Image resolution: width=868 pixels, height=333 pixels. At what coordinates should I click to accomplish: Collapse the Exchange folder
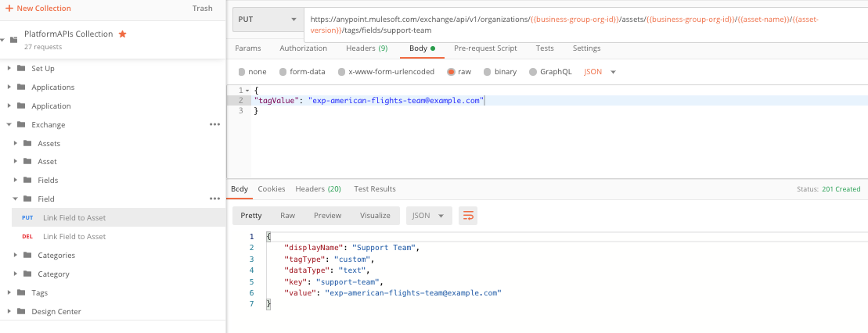pyautogui.click(x=9, y=124)
